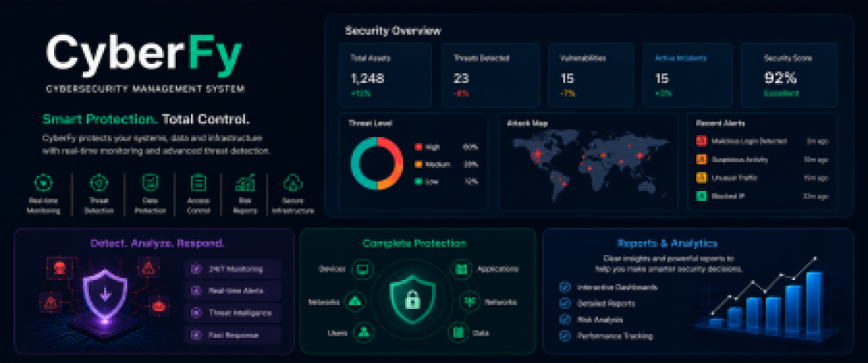Open the Vulnerabilities card
This screenshot has height=363, width=868.
click(592, 75)
